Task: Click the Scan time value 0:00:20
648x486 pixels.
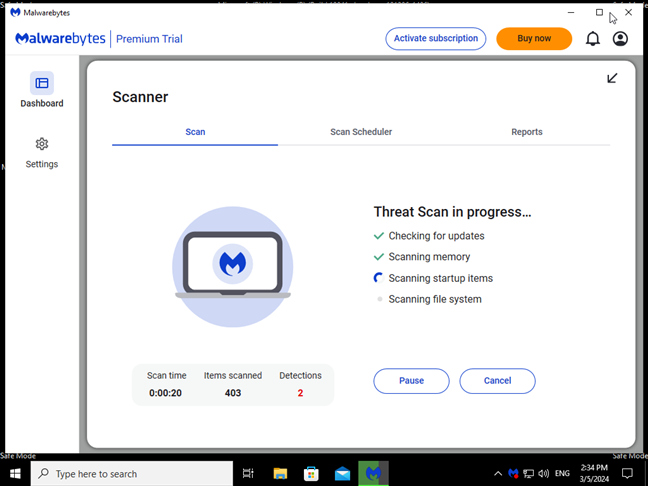Action: point(165,393)
